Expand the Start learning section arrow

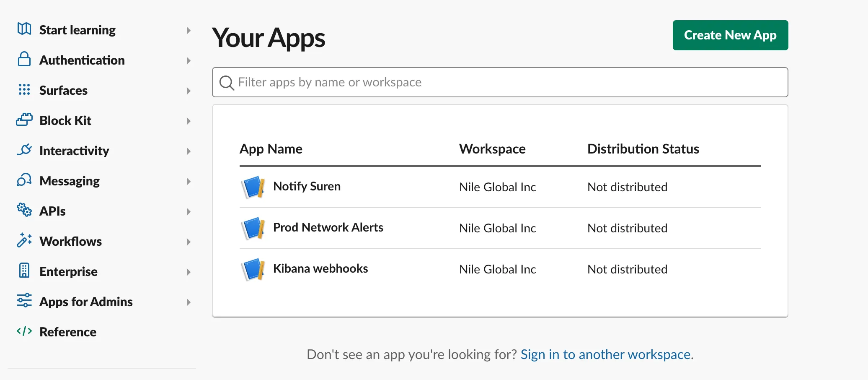189,30
